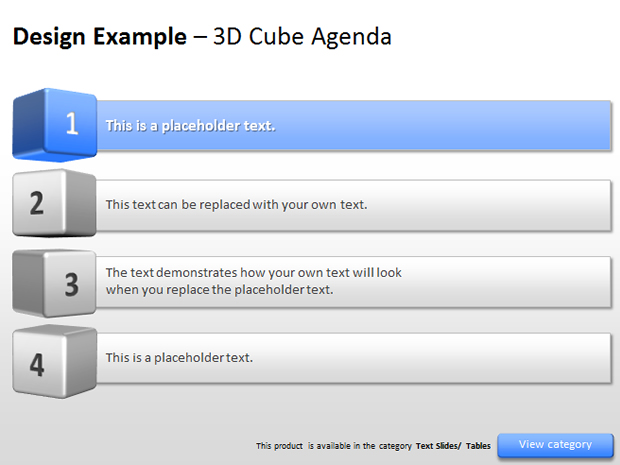Click the blue cube numbered 1
Image resolution: width=620 pixels, height=465 pixels.
[x=55, y=125]
